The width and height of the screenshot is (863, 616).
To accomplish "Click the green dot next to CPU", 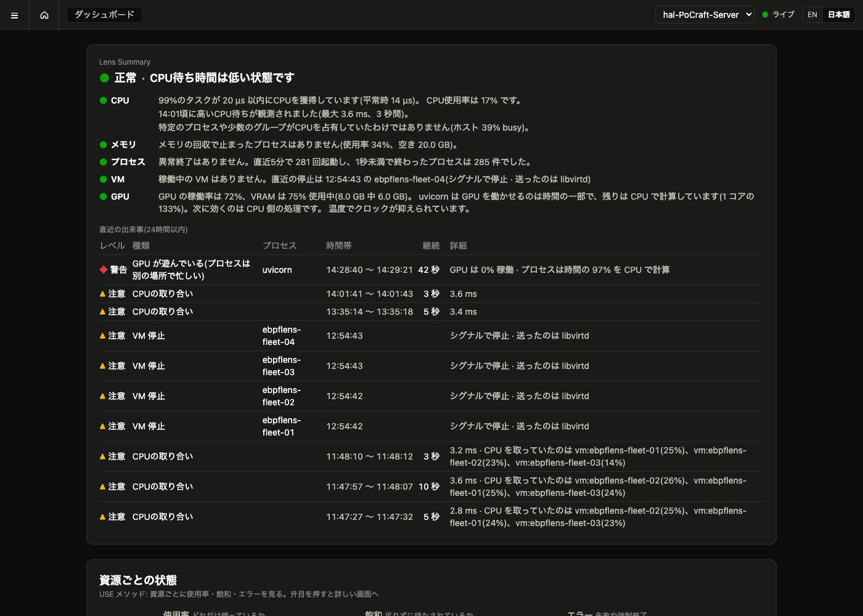I will pos(104,100).
